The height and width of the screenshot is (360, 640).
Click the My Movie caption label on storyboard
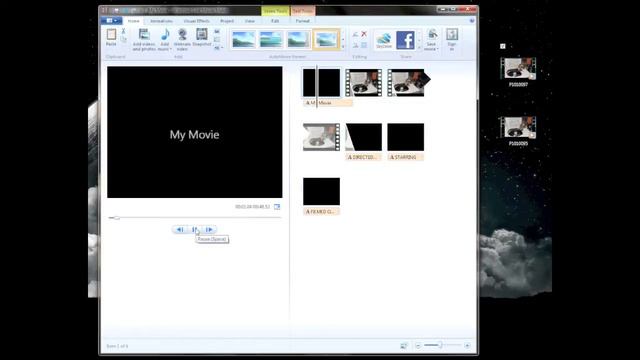pos(328,103)
